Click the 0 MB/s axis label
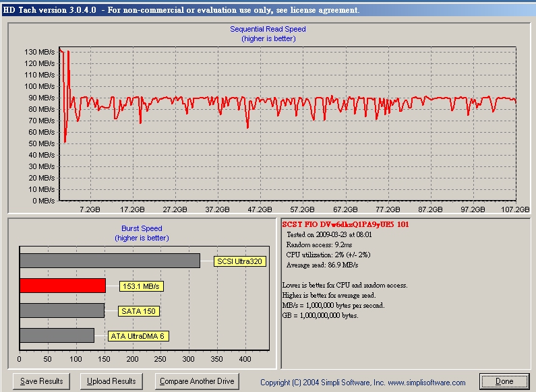This screenshot has width=536, height=392. click(x=43, y=201)
